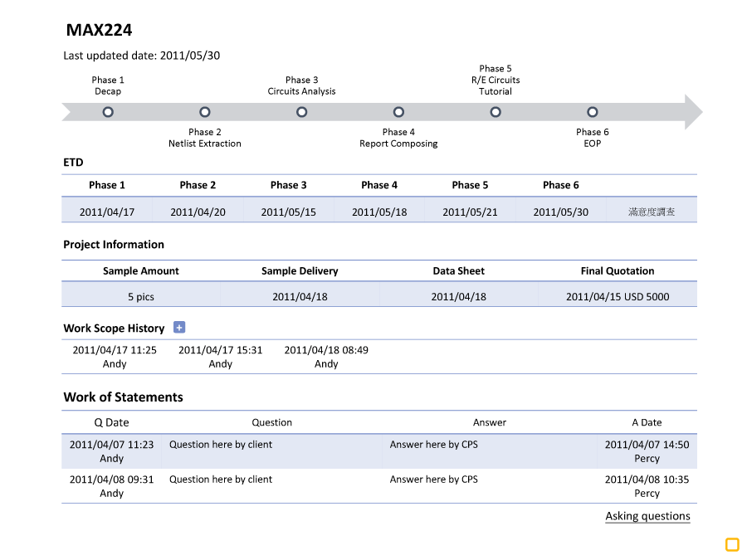Open the Asking questions link

pyautogui.click(x=647, y=516)
